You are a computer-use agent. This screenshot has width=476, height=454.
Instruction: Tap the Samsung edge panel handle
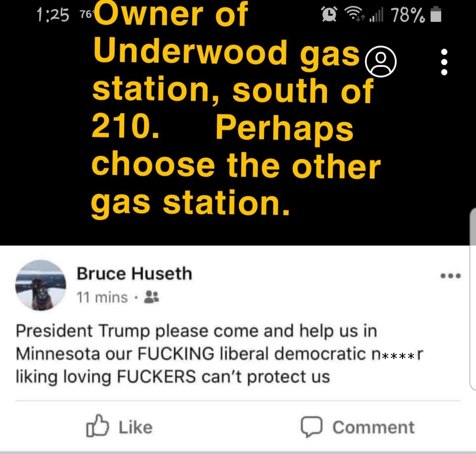[473, 298]
